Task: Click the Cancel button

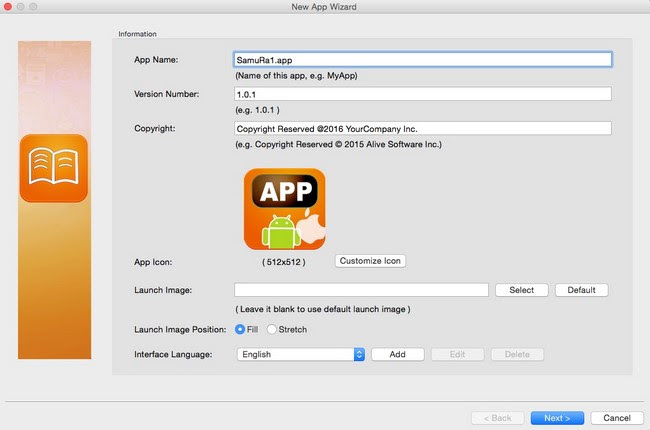Action: click(x=617, y=418)
